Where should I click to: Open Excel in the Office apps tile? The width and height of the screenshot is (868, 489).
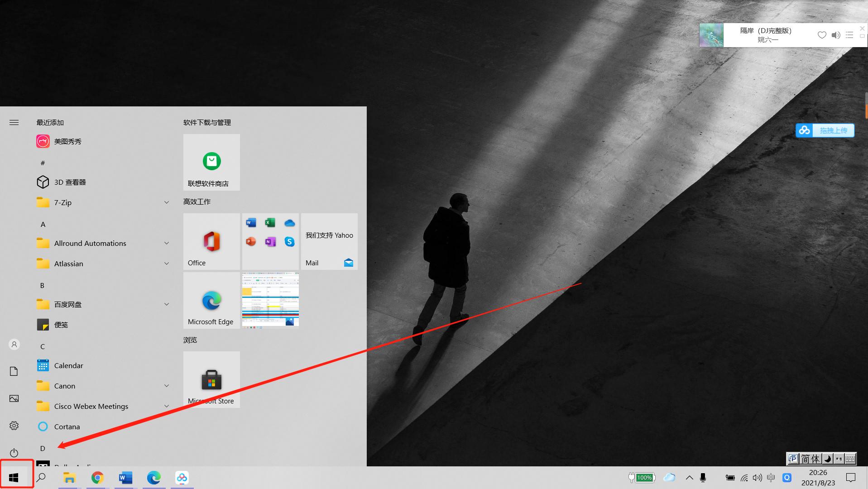[x=270, y=222]
